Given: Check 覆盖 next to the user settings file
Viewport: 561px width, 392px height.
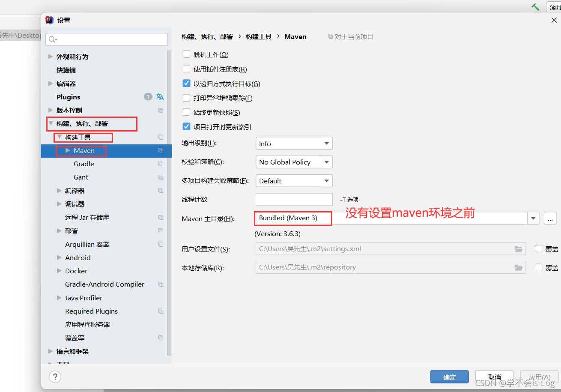Looking at the screenshot, I should 538,248.
